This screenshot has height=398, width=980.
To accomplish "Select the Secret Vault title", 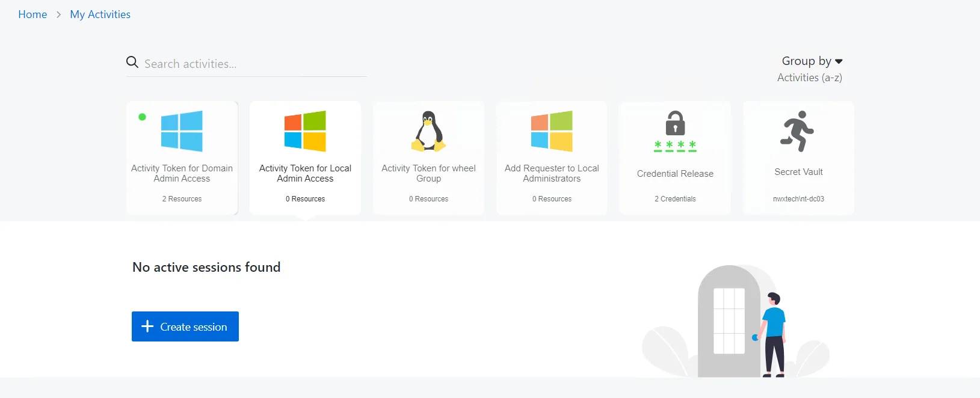I will (798, 172).
